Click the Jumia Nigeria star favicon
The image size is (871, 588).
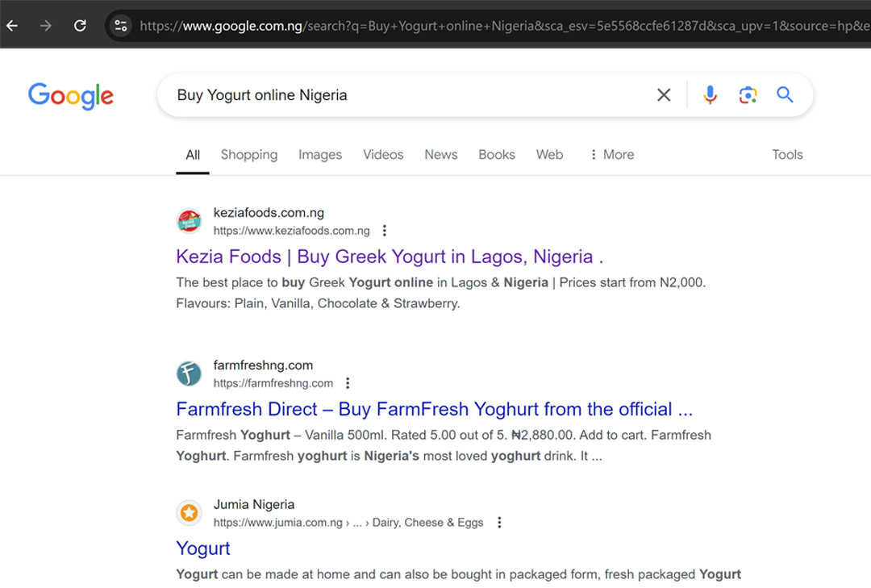coord(189,512)
